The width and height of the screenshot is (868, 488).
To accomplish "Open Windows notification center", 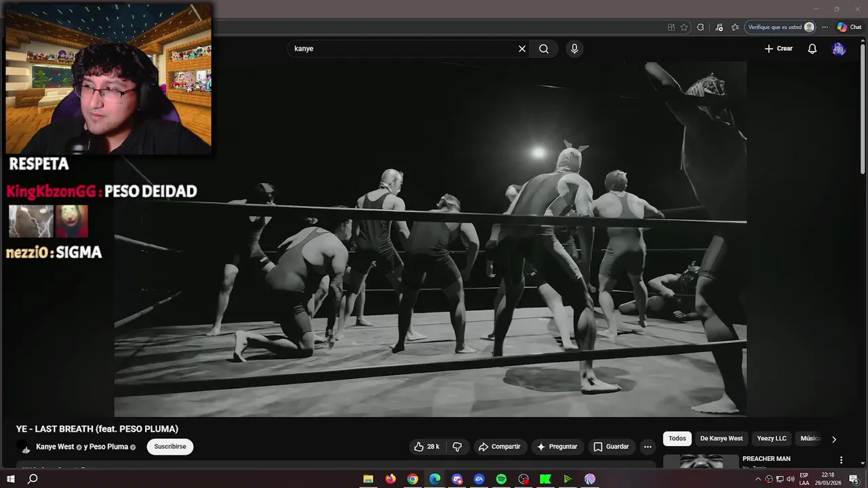I will tap(854, 479).
